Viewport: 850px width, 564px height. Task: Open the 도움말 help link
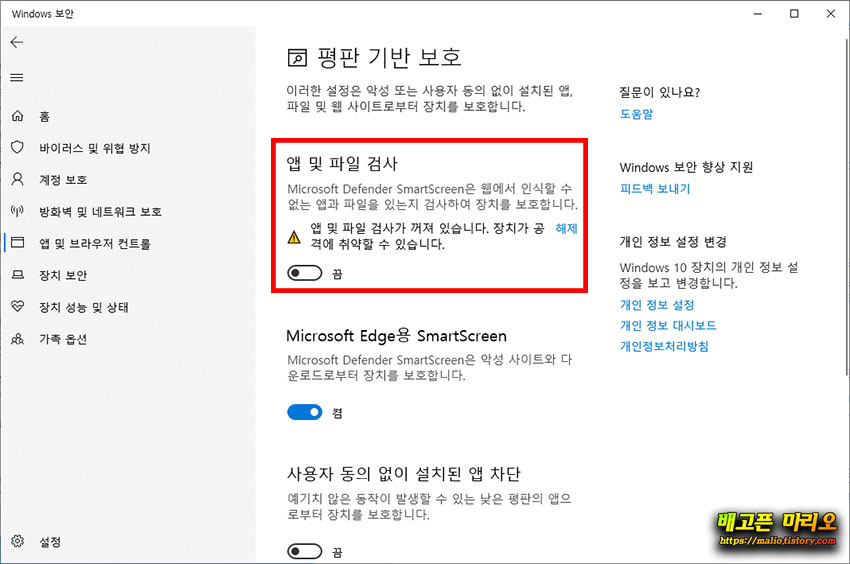click(x=636, y=114)
